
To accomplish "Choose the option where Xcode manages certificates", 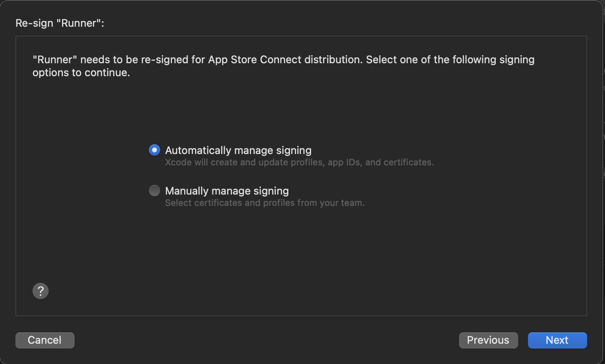I will click(154, 150).
